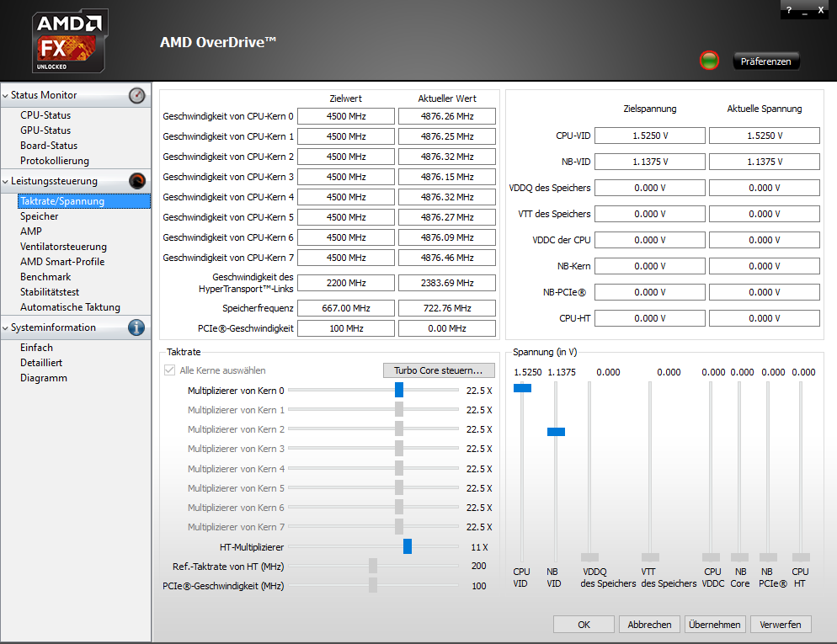
Task: Open Benchmark page
Action: click(x=45, y=277)
